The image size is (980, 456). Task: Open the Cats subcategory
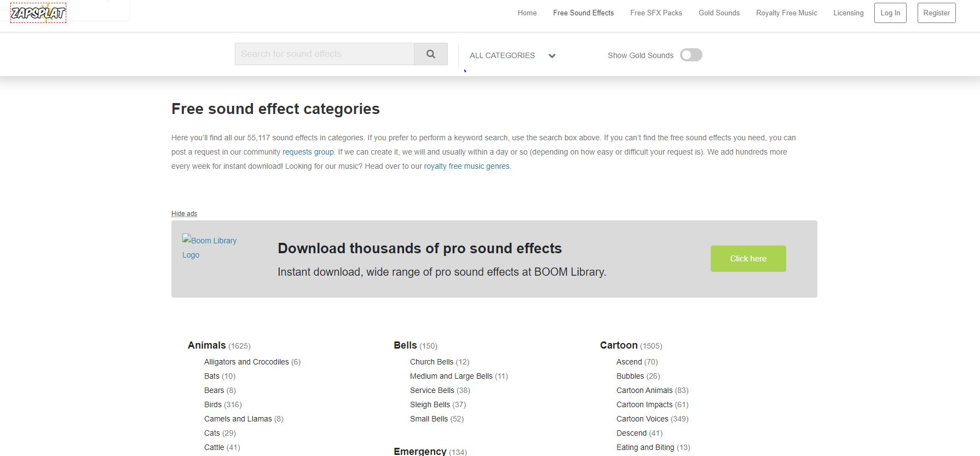[212, 433]
